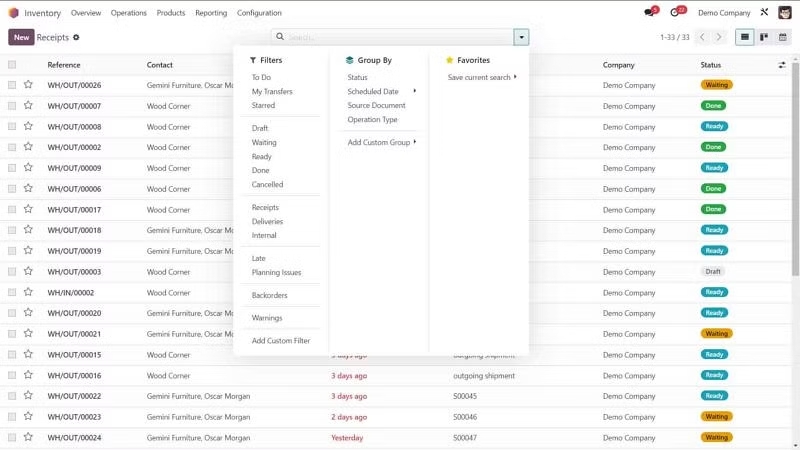
Task: Star the WH/OUT/00026 record
Action: point(28,85)
